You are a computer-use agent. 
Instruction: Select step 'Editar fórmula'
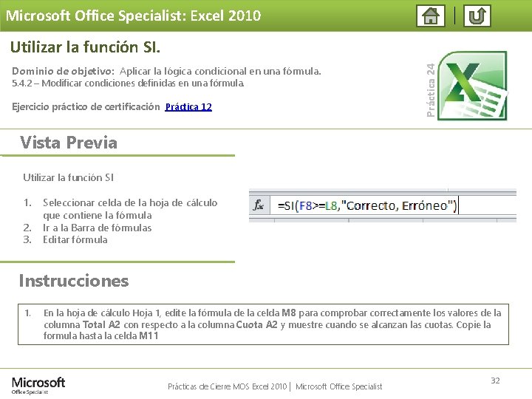[75, 239]
